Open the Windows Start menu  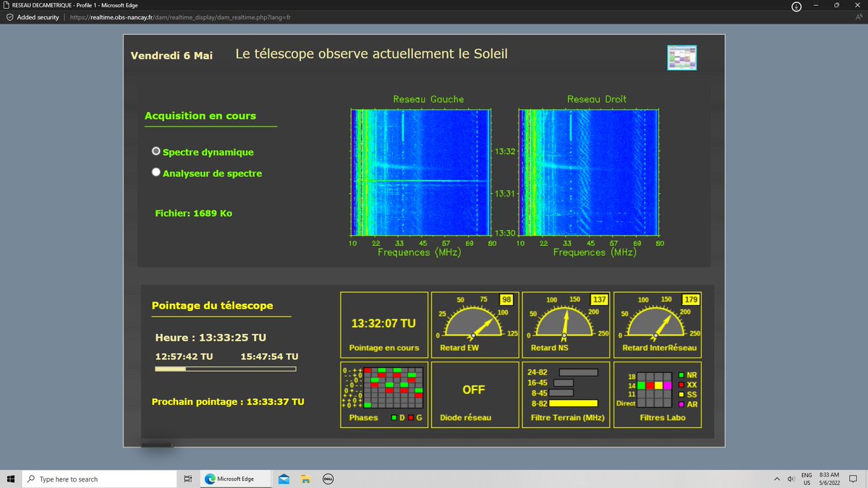click(x=11, y=479)
